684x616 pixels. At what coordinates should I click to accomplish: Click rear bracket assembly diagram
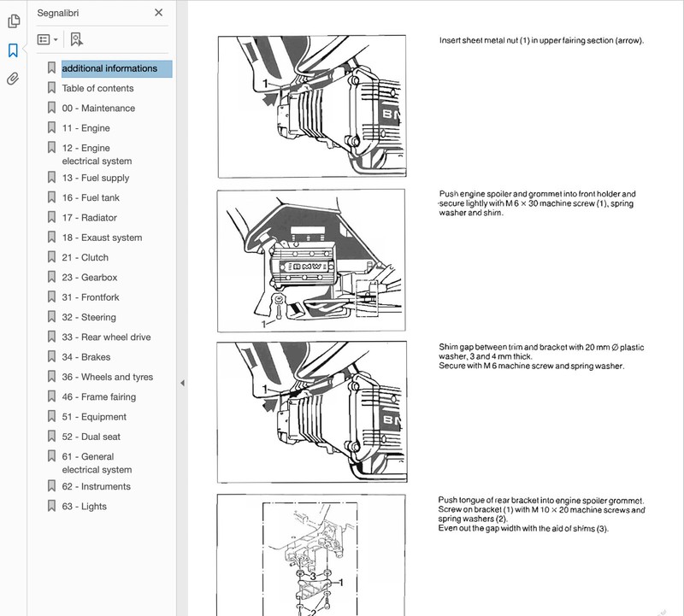click(311, 555)
